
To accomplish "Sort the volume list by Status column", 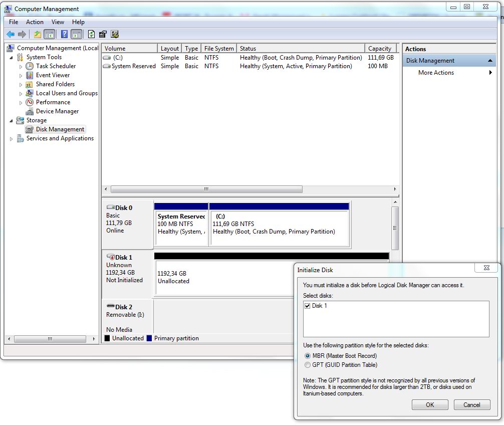I will coord(301,49).
